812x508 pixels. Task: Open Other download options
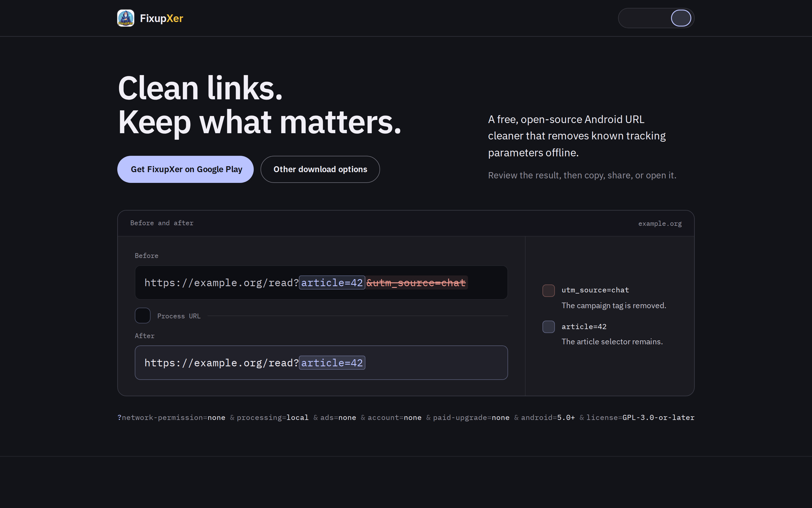tap(320, 169)
